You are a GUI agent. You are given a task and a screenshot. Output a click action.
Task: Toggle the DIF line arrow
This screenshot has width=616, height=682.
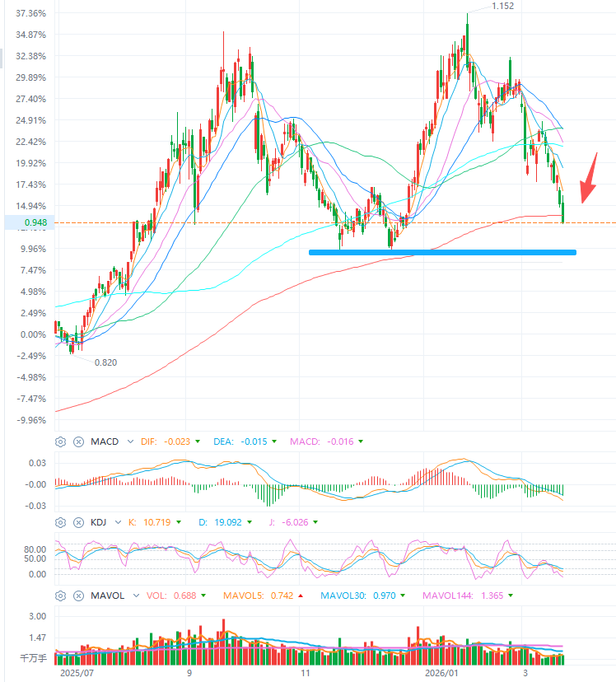(x=198, y=441)
